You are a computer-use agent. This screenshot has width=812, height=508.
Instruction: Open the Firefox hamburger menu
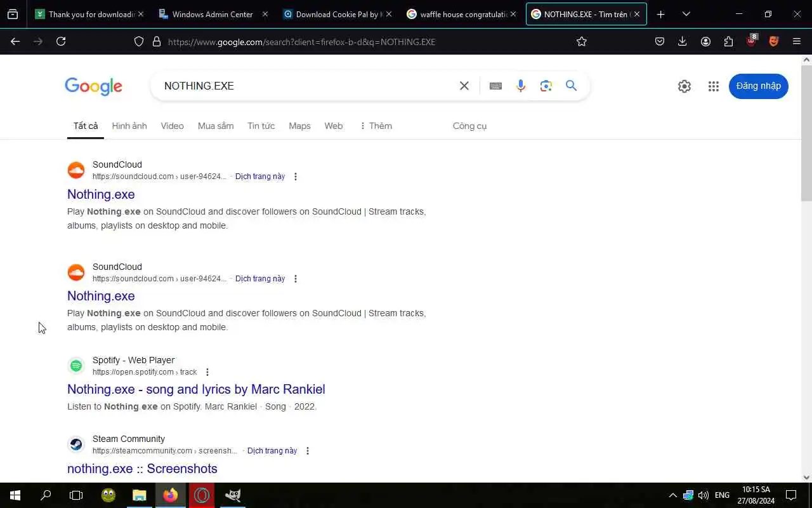[797, 41]
